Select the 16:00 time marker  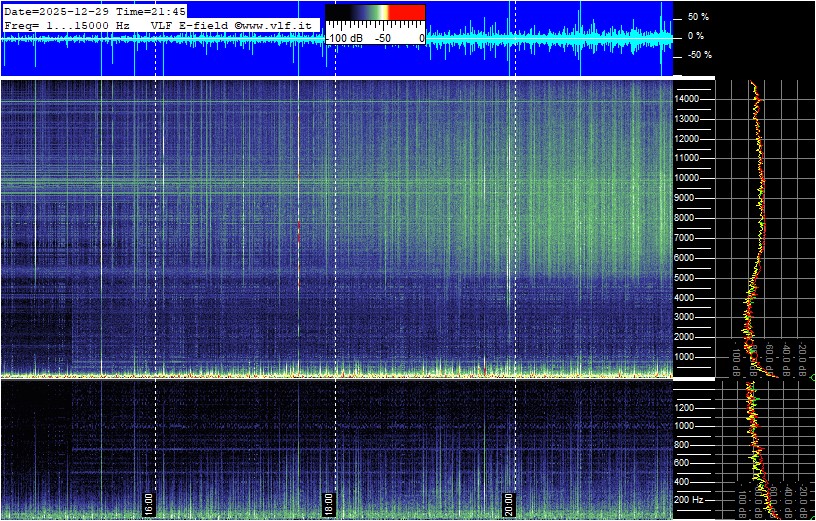(x=148, y=503)
